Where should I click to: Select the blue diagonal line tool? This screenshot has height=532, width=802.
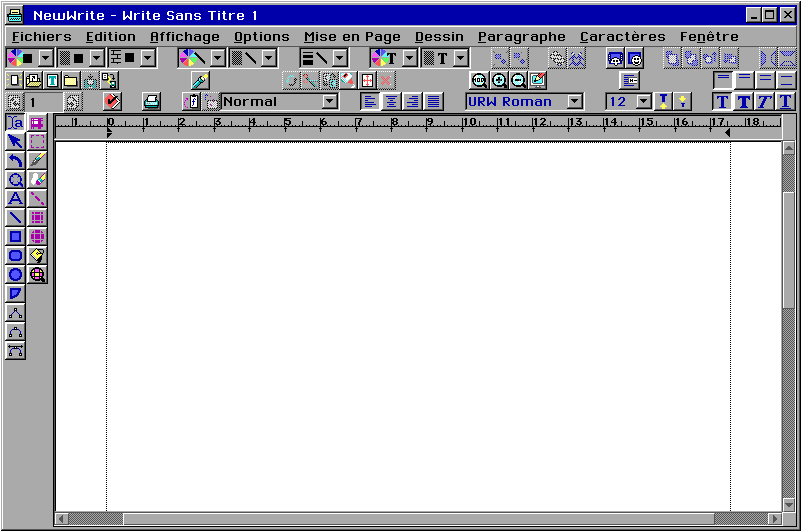pyautogui.click(x=15, y=217)
